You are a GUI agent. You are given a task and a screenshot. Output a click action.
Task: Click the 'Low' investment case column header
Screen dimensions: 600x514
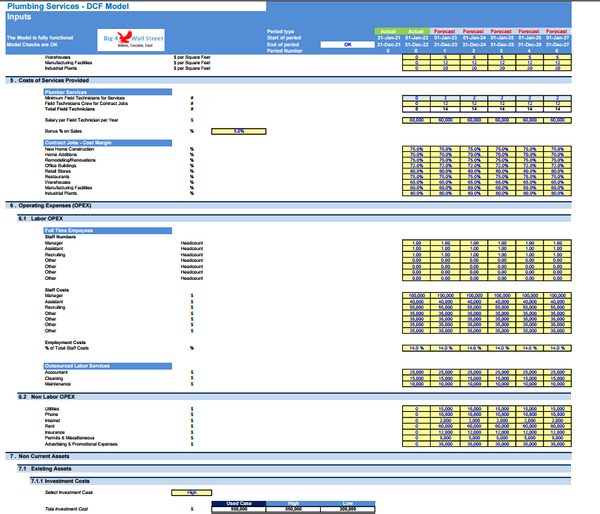(x=351, y=503)
